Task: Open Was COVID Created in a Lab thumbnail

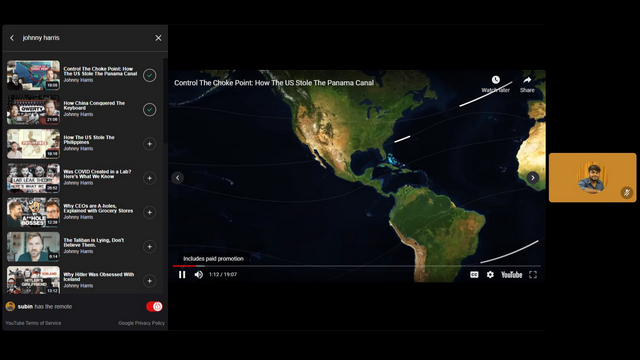Action: coord(33,178)
